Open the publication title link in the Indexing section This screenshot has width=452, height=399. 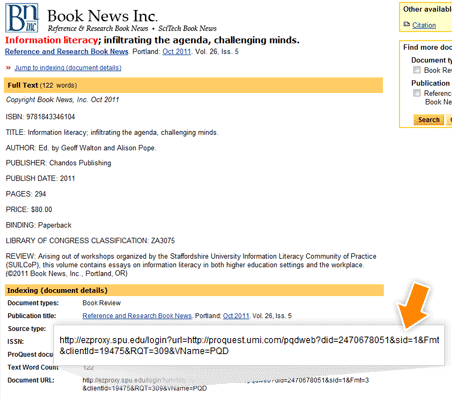(137, 316)
